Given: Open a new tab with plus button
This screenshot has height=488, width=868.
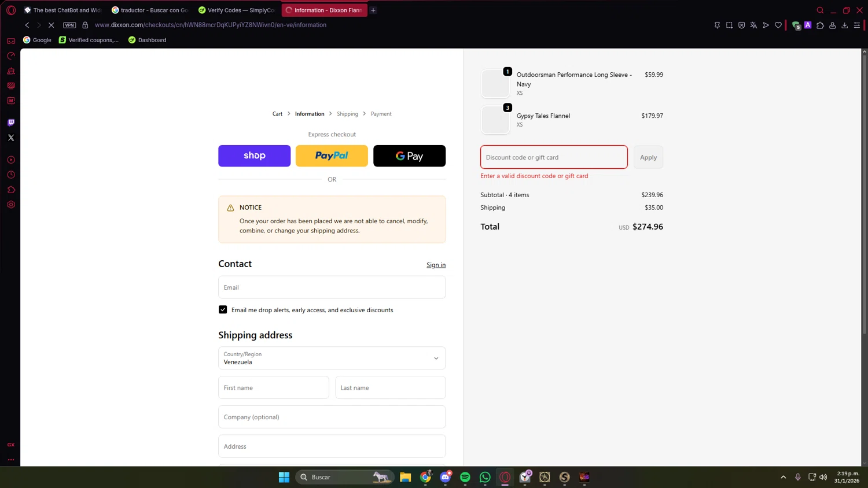Looking at the screenshot, I should tap(373, 10).
